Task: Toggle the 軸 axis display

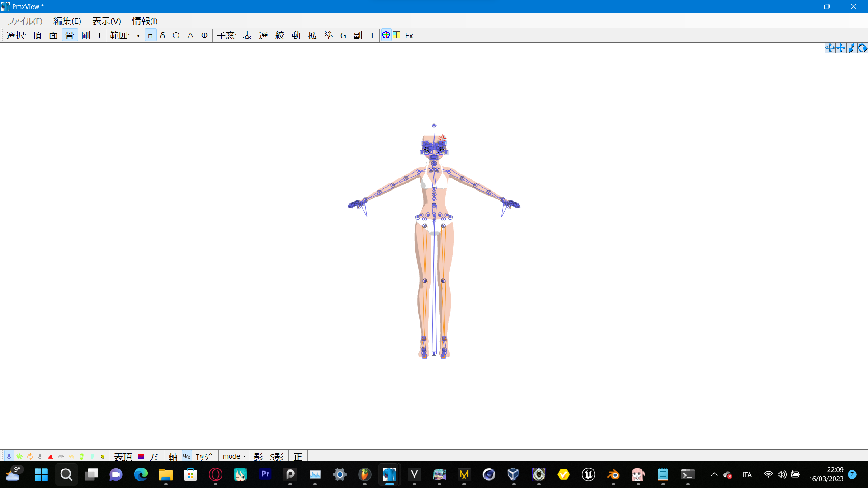Action: pyautogui.click(x=173, y=456)
